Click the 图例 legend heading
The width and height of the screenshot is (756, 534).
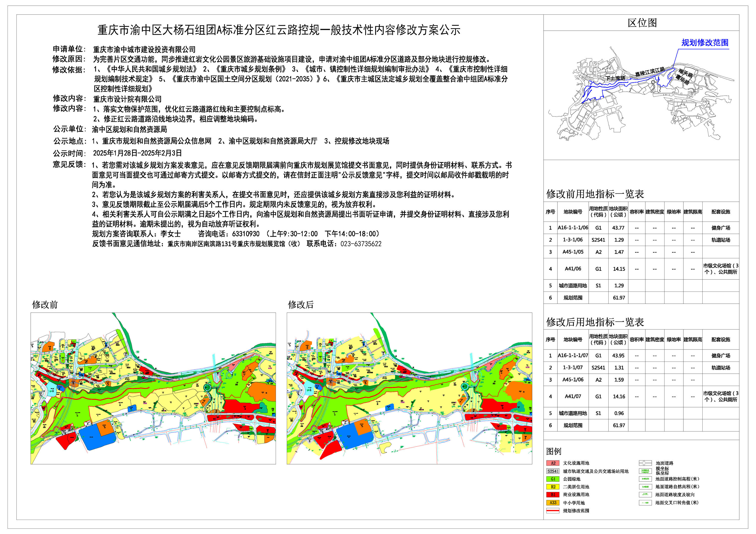coord(553,451)
